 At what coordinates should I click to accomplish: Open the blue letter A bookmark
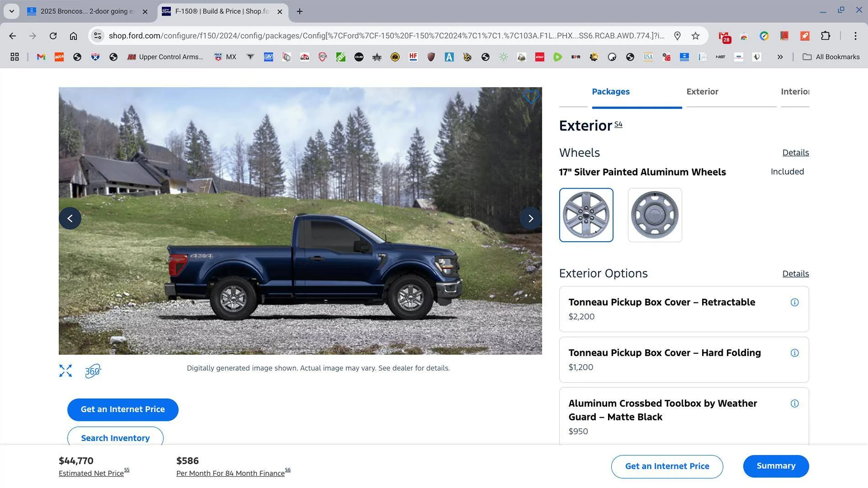tap(449, 57)
